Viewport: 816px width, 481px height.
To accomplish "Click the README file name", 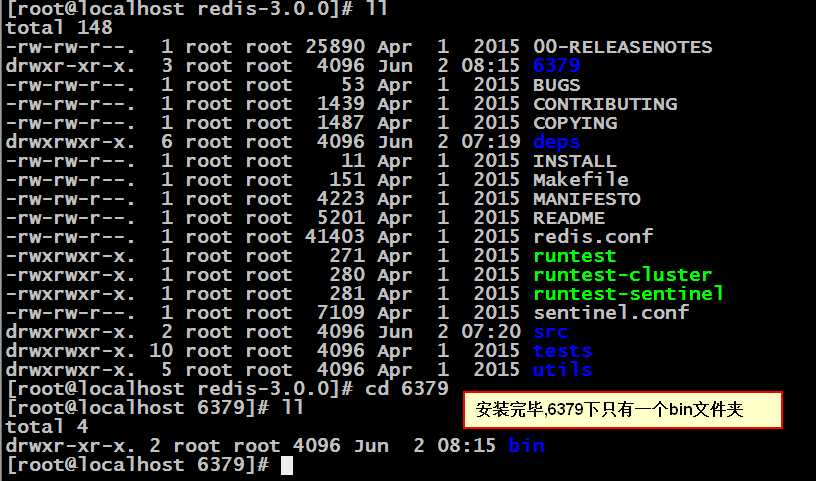I will click(x=569, y=218).
